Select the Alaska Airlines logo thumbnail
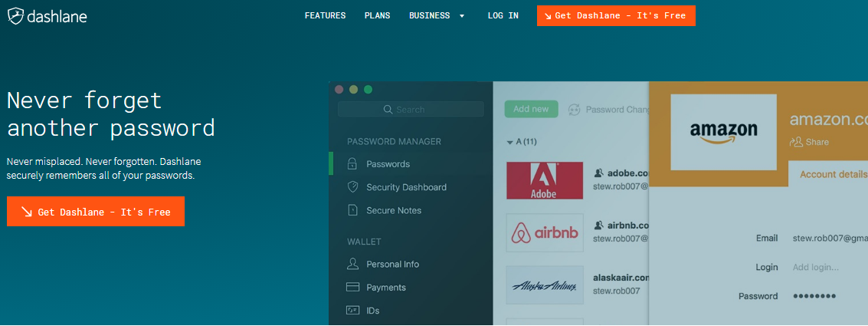Viewport: 868px width, 326px height. [x=545, y=285]
